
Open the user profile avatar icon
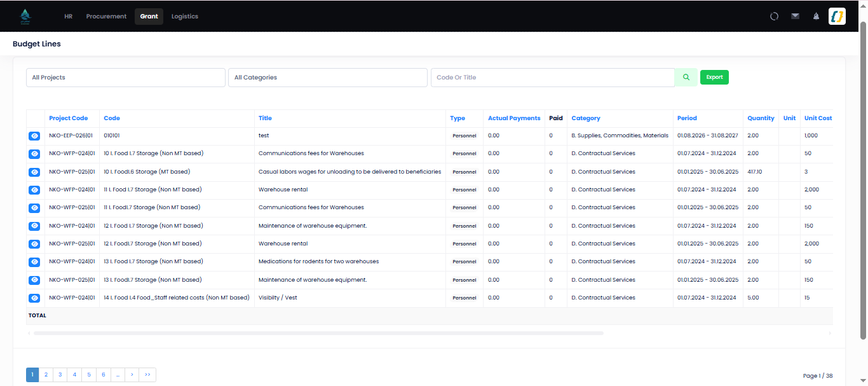(x=837, y=17)
